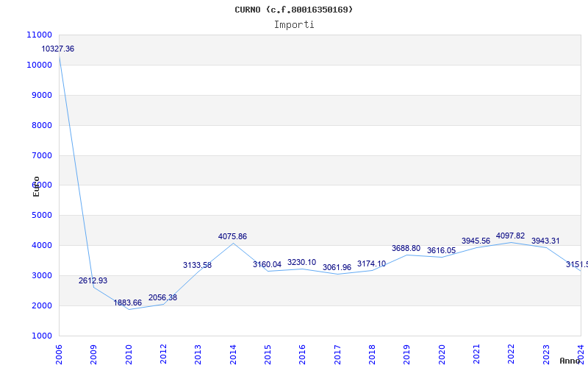Click the 11000 y-axis tick label

pyautogui.click(x=40, y=35)
